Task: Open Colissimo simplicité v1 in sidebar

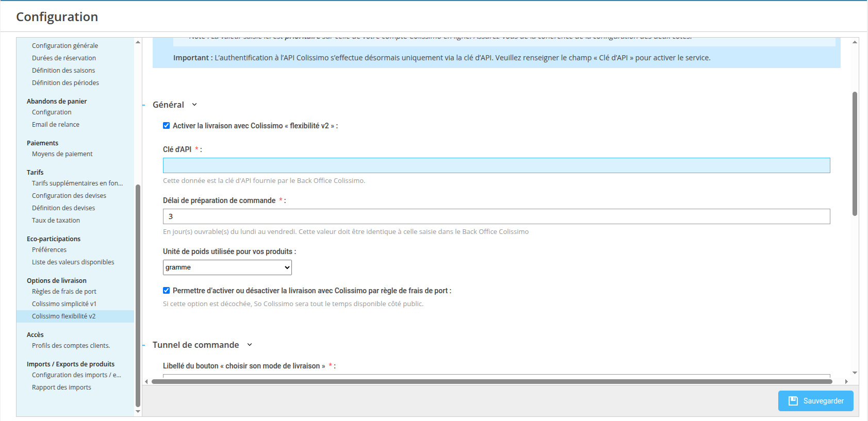Action: tap(64, 304)
